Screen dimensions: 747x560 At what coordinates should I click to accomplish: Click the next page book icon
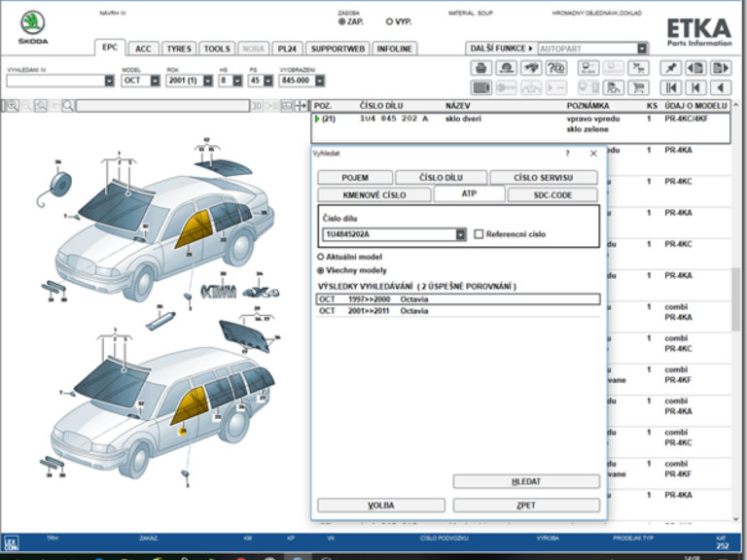point(721,68)
